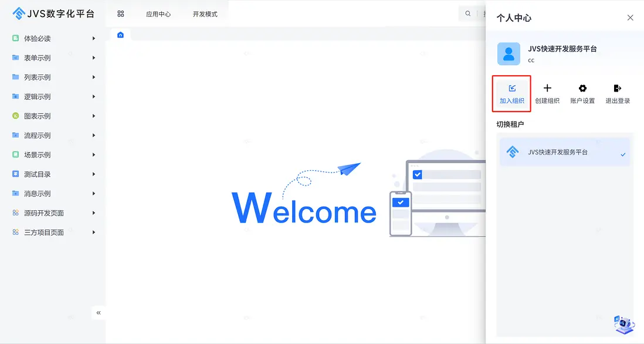Expand the 逻辑示例 arrow
Screen dimensions: 644x344
[x=94, y=96]
